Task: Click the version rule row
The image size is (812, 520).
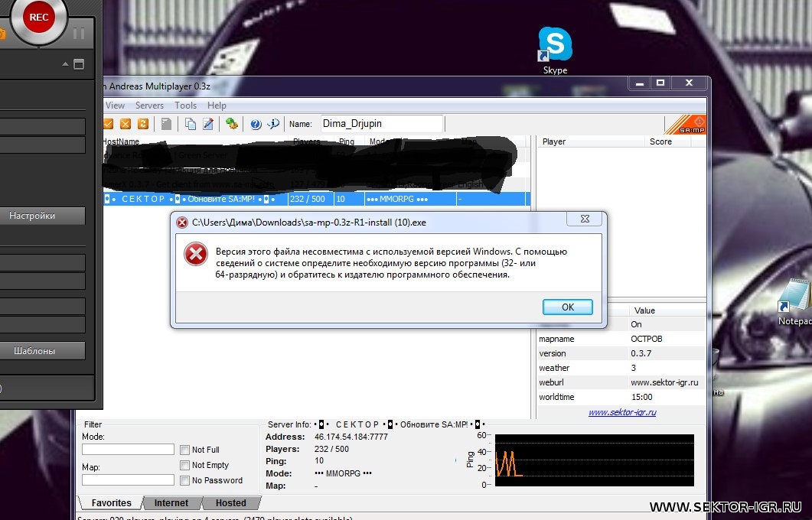Action: (621, 353)
